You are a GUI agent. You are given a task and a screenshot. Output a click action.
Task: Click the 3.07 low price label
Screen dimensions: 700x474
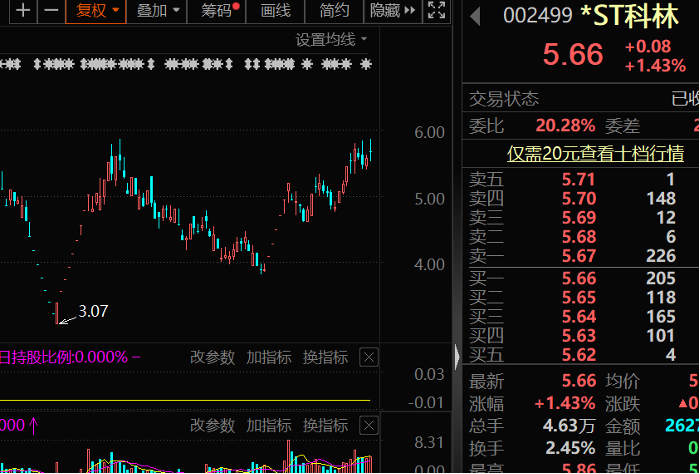coord(93,312)
